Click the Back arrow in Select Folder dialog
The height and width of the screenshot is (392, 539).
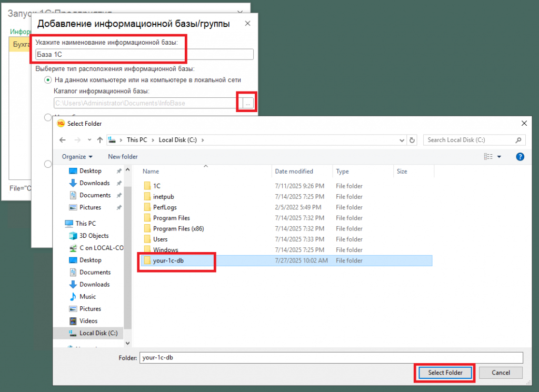click(63, 140)
